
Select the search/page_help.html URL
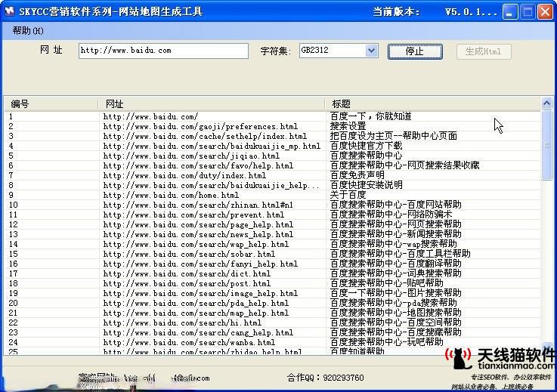(x=198, y=225)
